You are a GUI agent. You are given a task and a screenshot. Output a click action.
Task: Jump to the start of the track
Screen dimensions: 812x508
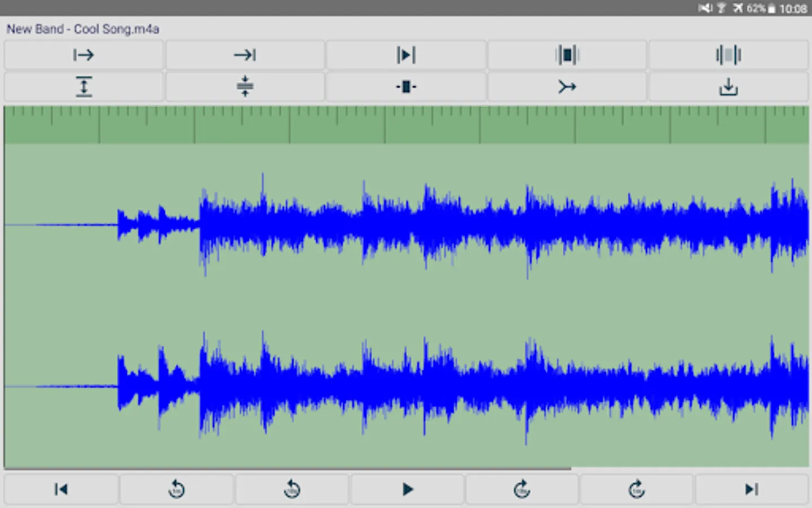click(x=61, y=489)
